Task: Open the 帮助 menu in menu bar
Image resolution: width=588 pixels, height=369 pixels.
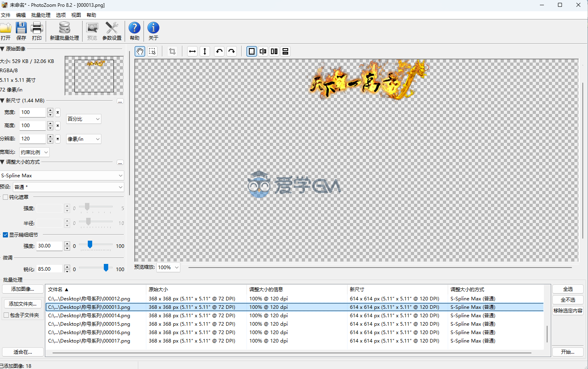Action: coord(91,15)
